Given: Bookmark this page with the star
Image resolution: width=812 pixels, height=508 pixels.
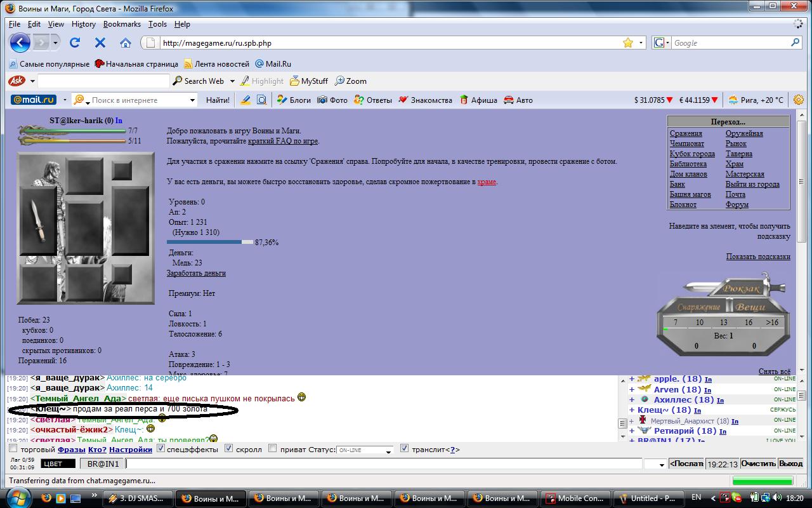Looking at the screenshot, I should tap(628, 43).
